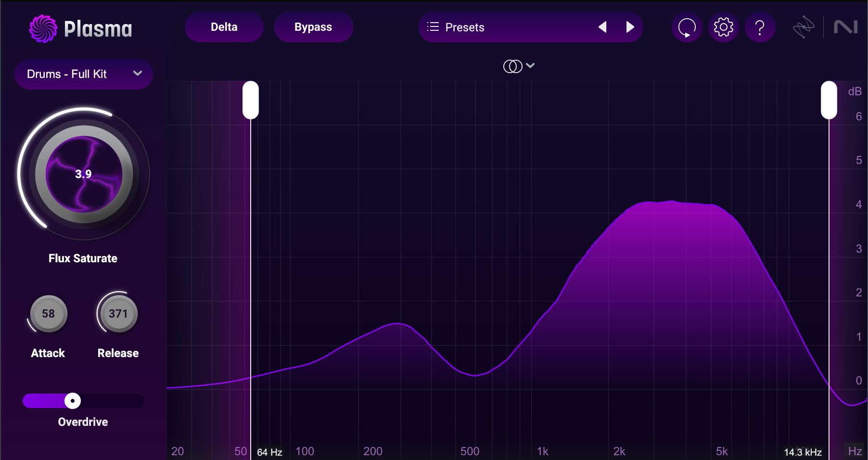This screenshot has height=460, width=868.
Task: Click the iZotope logo icon
Action: tap(804, 27)
